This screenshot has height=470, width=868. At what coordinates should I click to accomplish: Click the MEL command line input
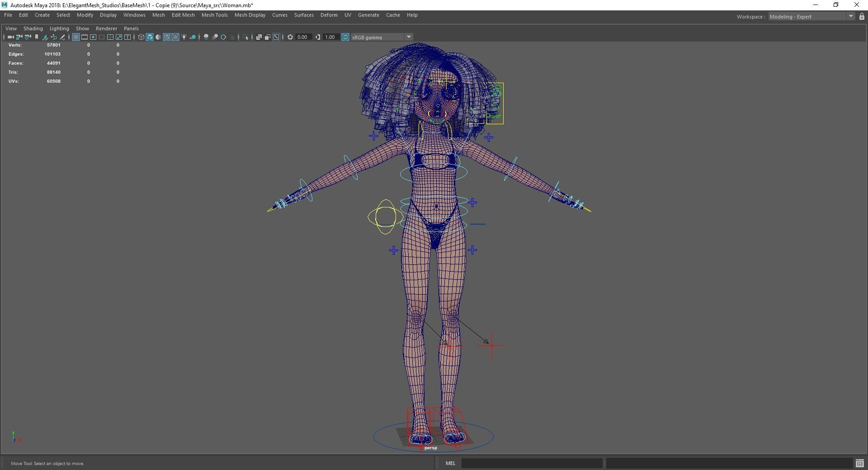532,463
